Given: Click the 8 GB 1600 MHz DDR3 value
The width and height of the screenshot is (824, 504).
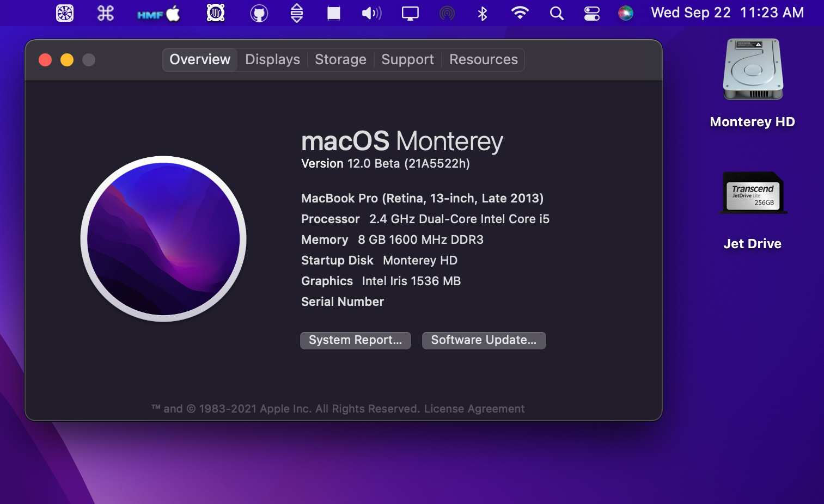Looking at the screenshot, I should (420, 240).
